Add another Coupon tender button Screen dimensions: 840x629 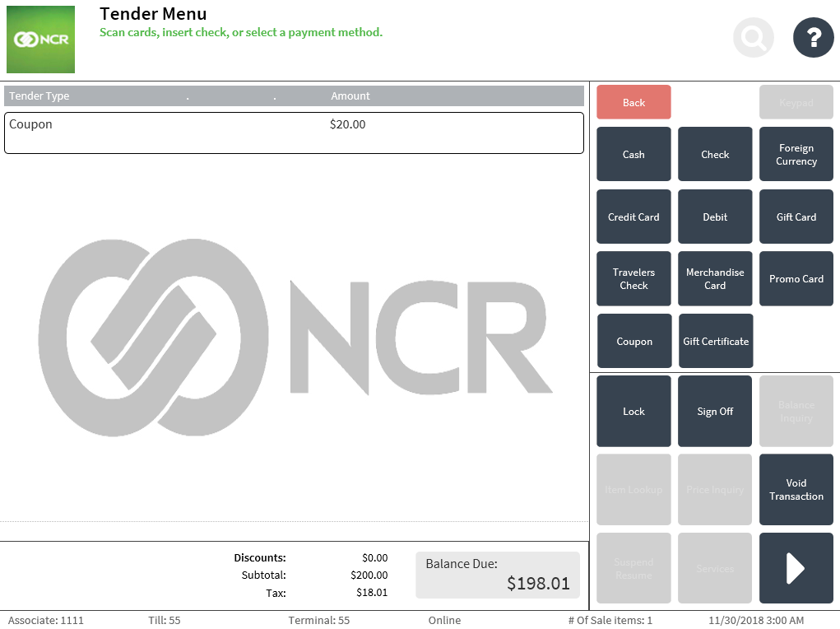click(x=634, y=341)
